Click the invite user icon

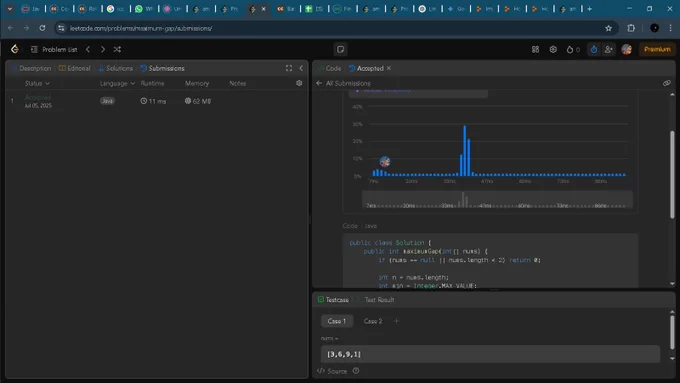point(609,49)
